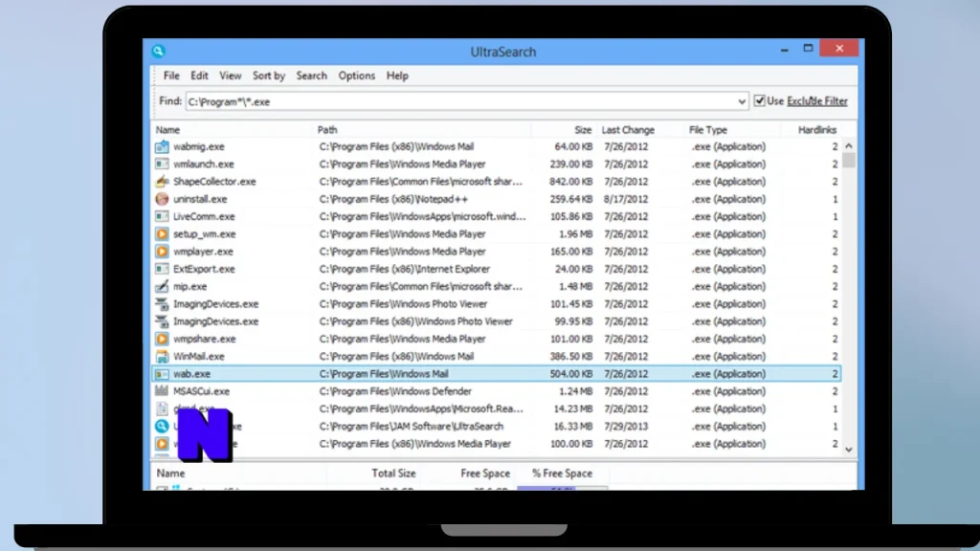The width and height of the screenshot is (980, 551).
Task: Click the Total Size drive column header
Action: click(x=393, y=474)
